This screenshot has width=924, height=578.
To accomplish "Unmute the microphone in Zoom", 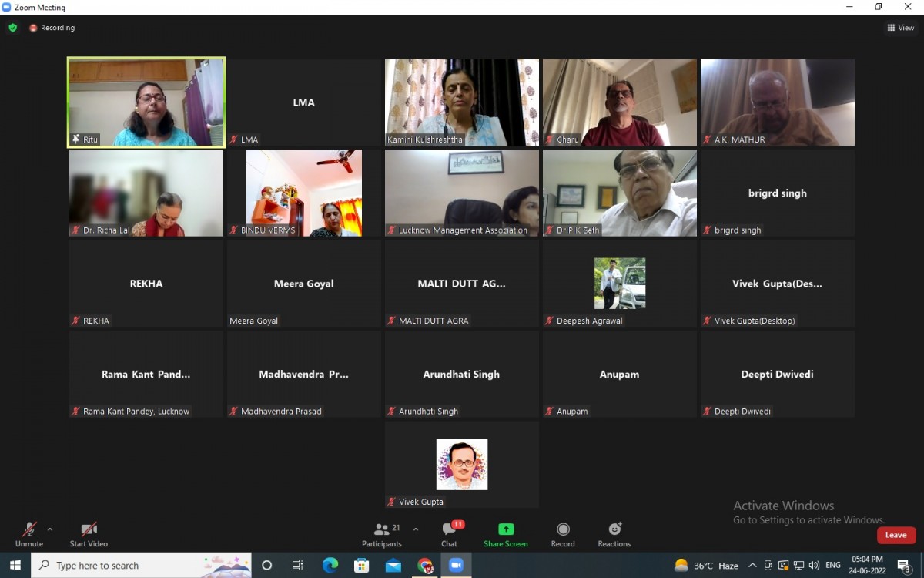I will (29, 534).
